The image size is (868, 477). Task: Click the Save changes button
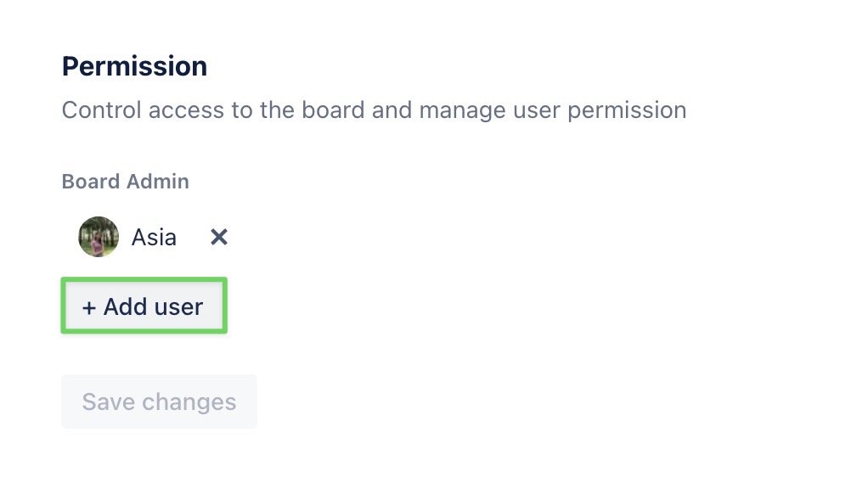coord(159,401)
